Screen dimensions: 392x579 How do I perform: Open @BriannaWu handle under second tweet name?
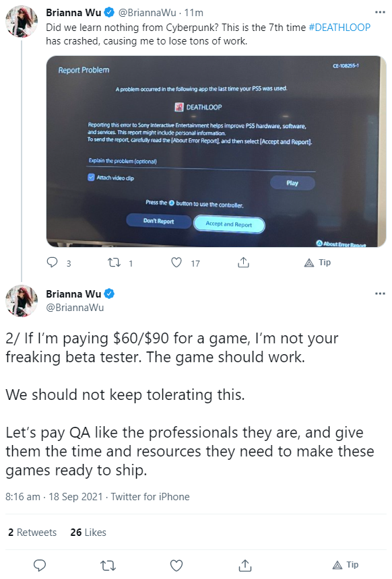click(75, 307)
